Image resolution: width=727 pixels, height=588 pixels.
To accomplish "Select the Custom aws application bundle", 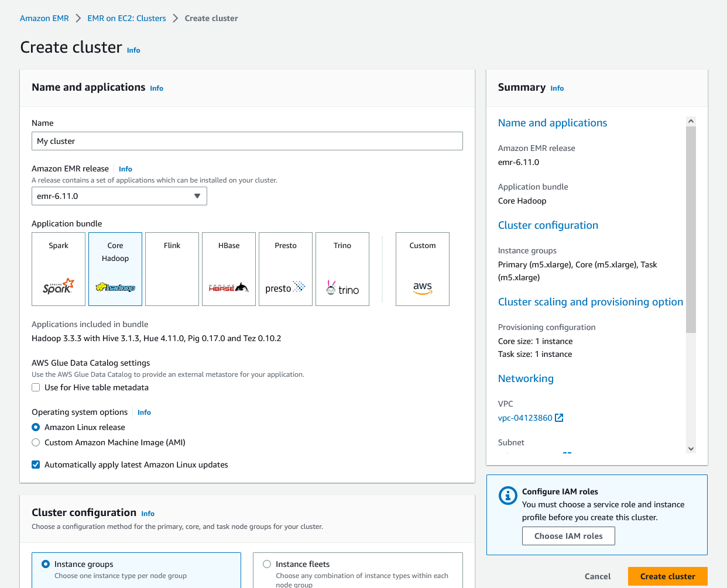I will point(423,269).
